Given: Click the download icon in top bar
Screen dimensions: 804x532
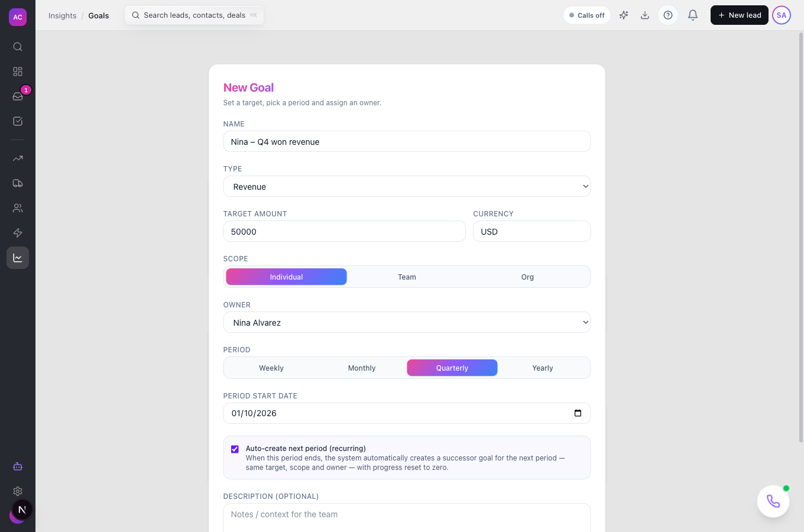Looking at the screenshot, I should pyautogui.click(x=645, y=15).
